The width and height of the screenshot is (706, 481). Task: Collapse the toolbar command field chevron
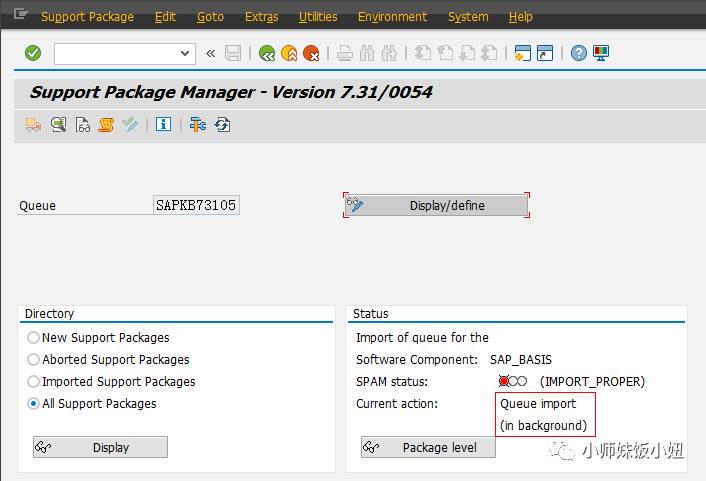click(x=210, y=53)
